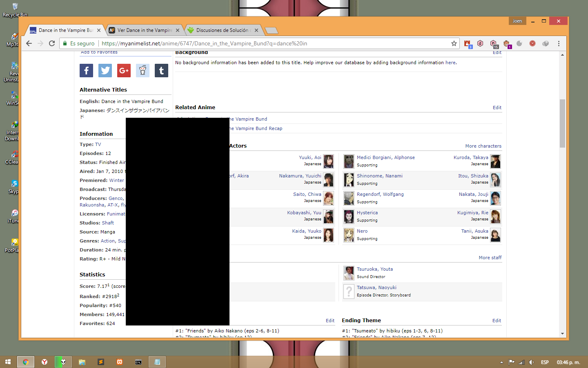
Task: Open the 'here' background information link
Action: coord(450,63)
